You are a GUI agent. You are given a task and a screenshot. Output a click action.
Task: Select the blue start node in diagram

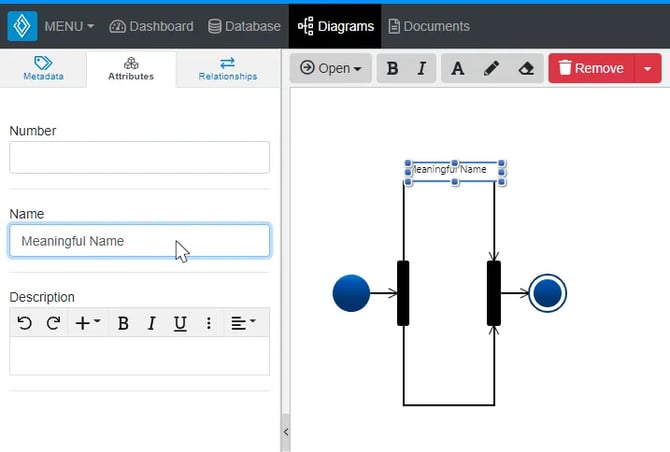[x=351, y=293]
